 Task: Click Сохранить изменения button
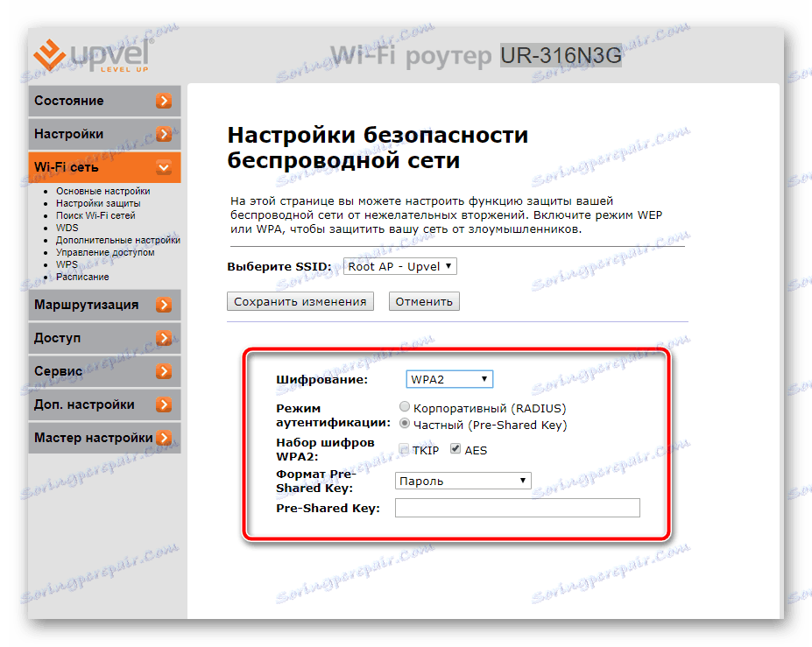300,301
